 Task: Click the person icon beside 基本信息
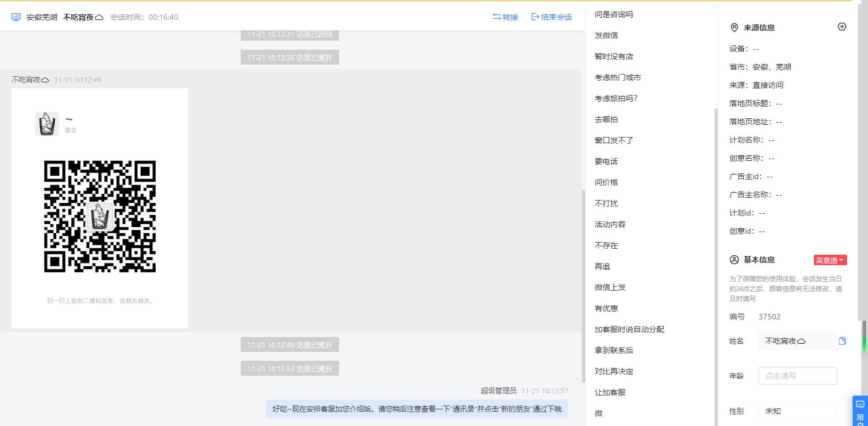[734, 260]
